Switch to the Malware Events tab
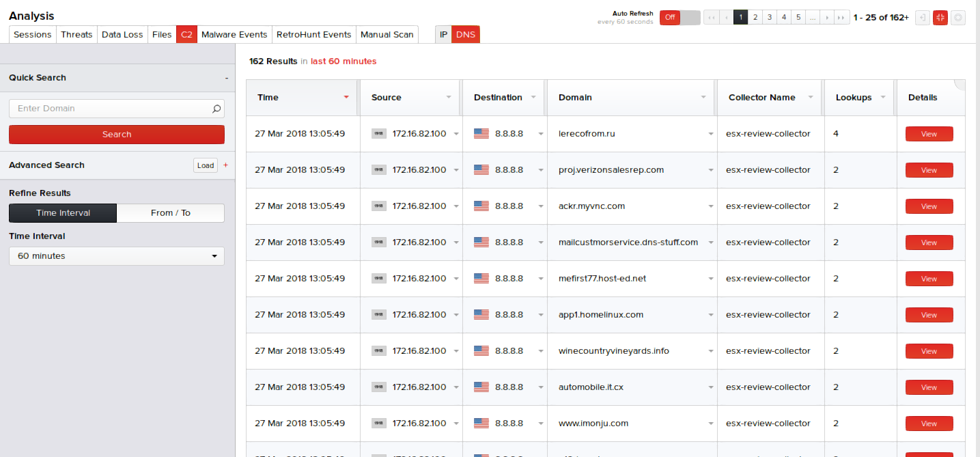Viewport: 980px width, 457px height. 234,35
